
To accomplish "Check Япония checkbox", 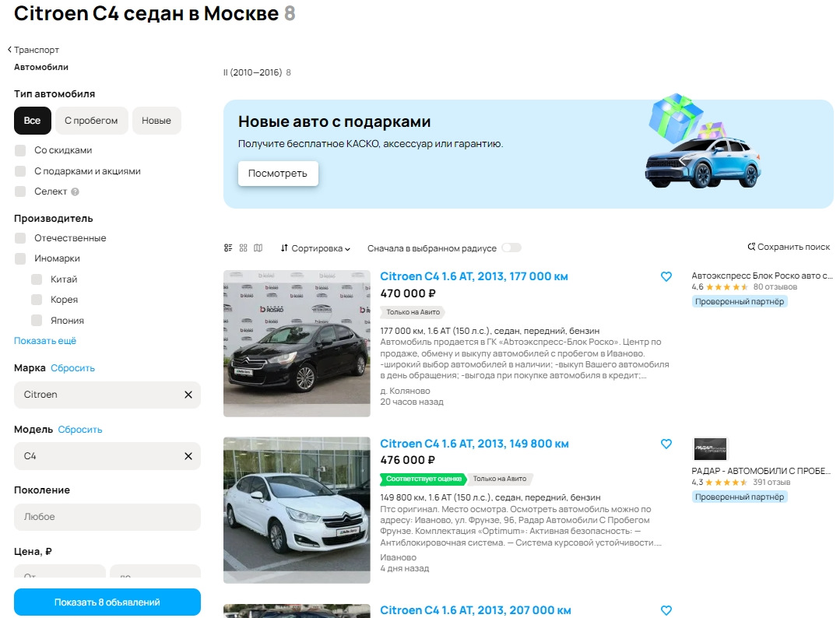I will [x=37, y=321].
